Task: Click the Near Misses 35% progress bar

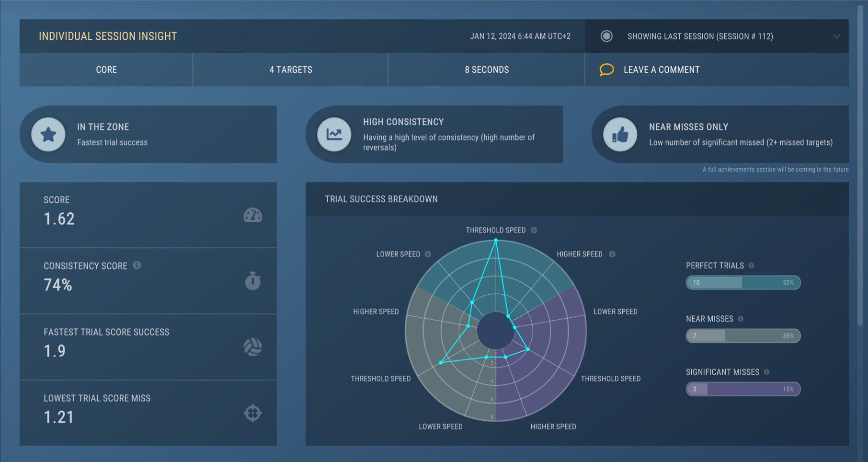Action: (742, 336)
